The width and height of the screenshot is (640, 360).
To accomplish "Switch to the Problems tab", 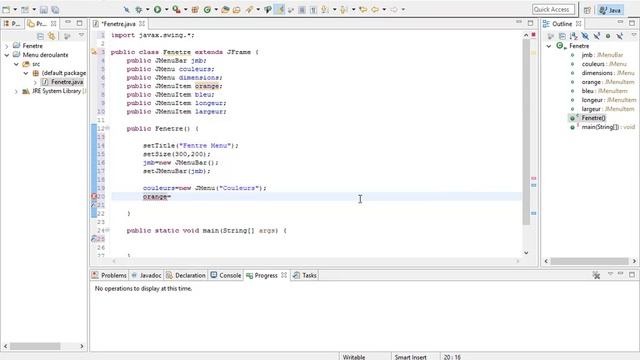I will pyautogui.click(x=109, y=276).
